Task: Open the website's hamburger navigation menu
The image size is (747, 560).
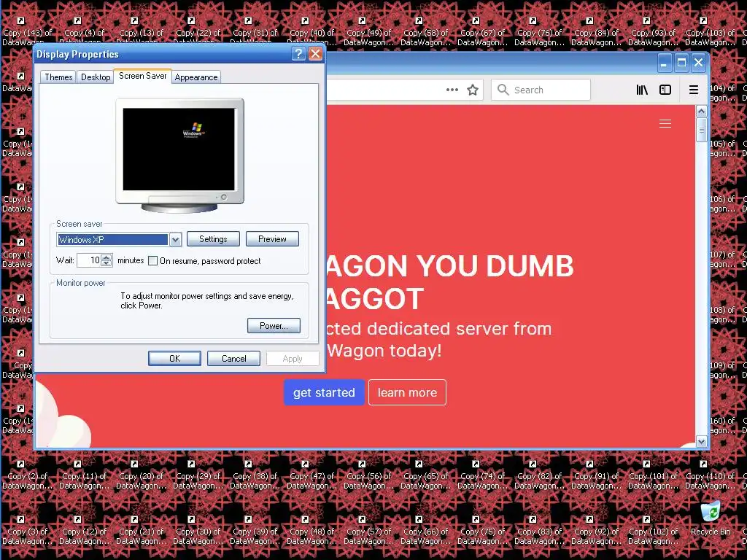Action: click(x=665, y=124)
